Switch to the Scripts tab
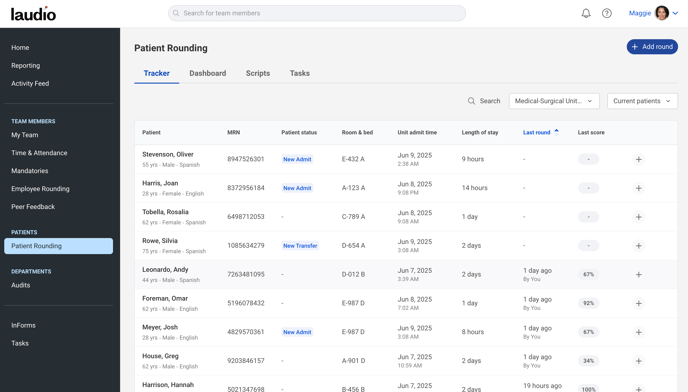Screen dimensions: 688x392 point(258,73)
